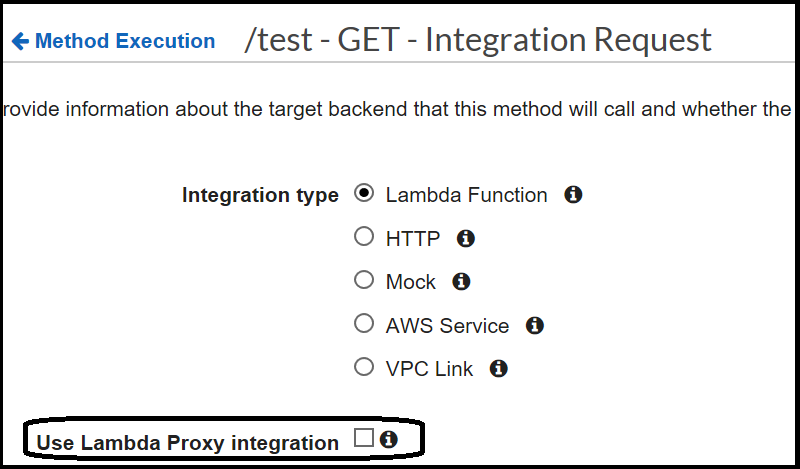Choose the HTTP integration type radio
Viewport: 800px width, 469px height.
pyautogui.click(x=364, y=238)
